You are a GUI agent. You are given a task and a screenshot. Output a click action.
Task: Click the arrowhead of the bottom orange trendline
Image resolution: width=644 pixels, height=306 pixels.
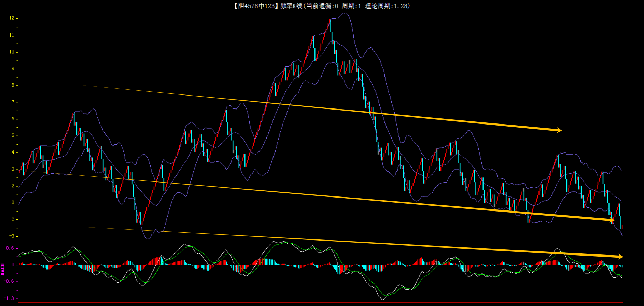click(x=620, y=257)
